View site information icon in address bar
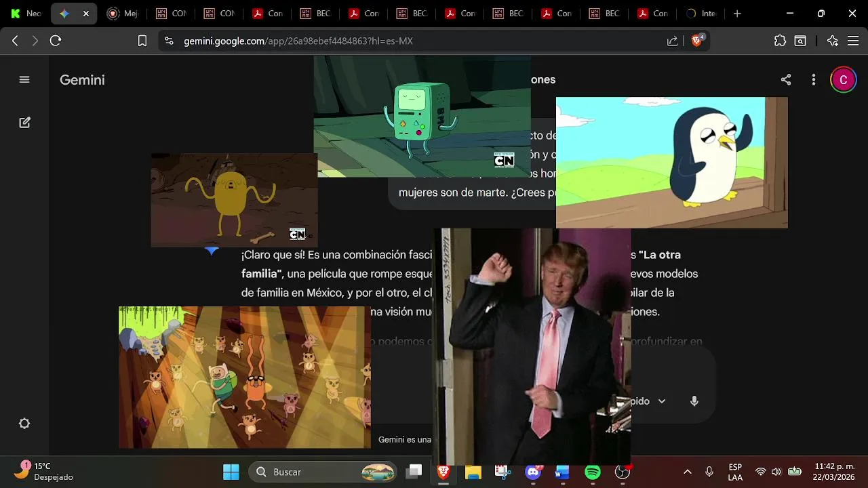868x488 pixels. tap(170, 41)
